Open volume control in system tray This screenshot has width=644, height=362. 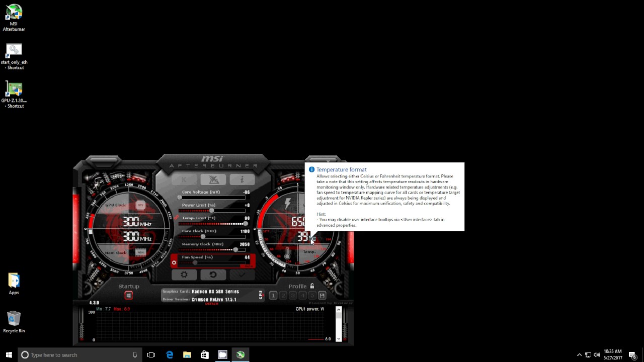point(597,355)
